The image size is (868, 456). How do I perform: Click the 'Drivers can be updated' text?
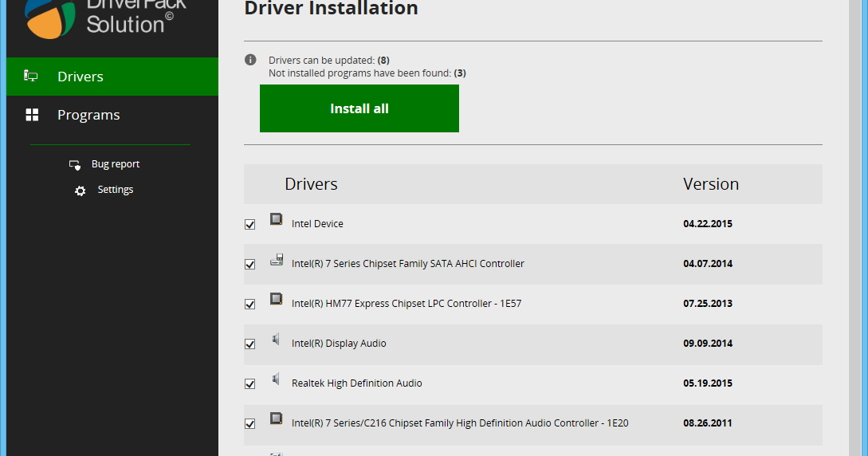click(329, 60)
